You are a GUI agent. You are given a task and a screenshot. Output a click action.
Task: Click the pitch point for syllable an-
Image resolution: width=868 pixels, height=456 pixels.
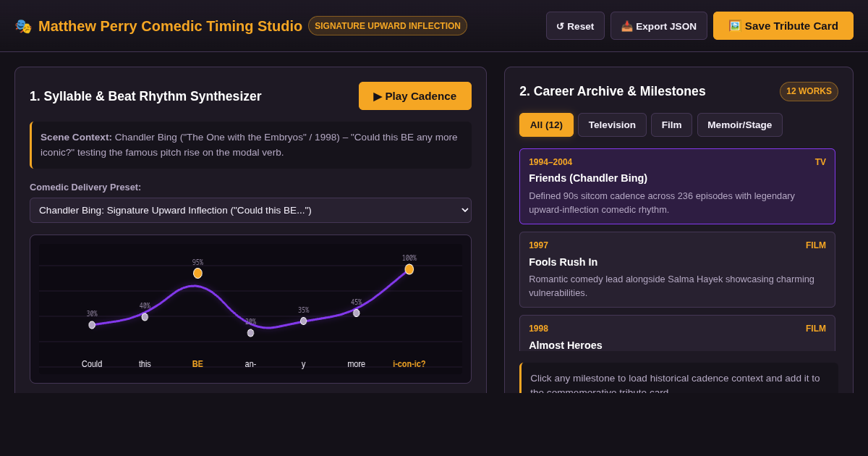point(250,333)
